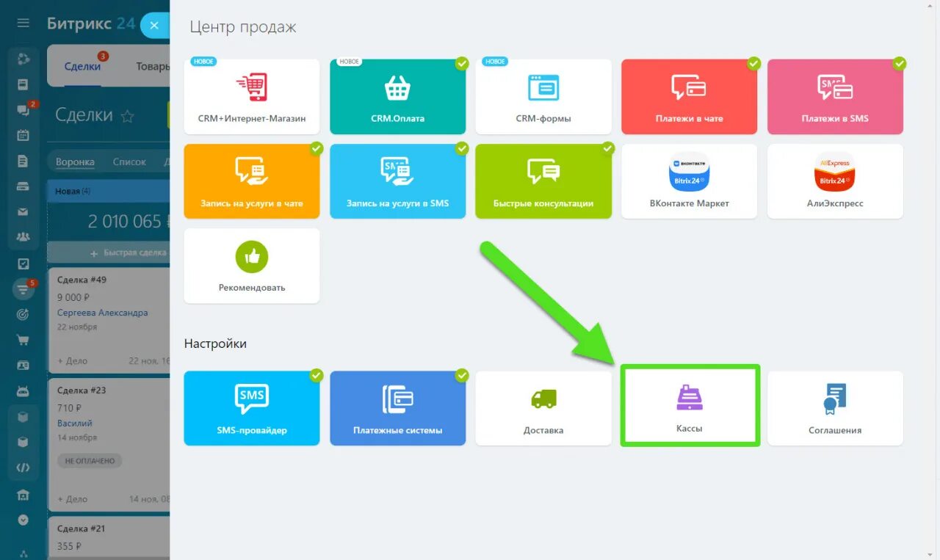Open the developer code brackets icon in the sidebar
940x560 pixels.
[23, 468]
